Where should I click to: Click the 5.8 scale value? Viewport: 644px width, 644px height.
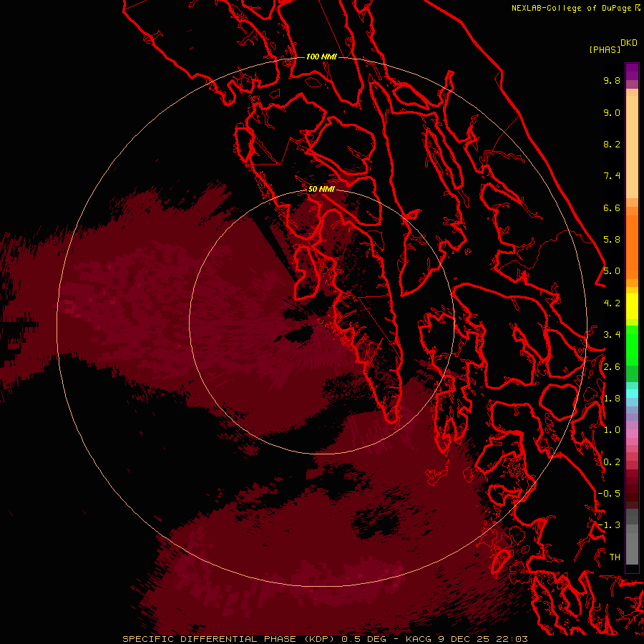[x=612, y=240]
